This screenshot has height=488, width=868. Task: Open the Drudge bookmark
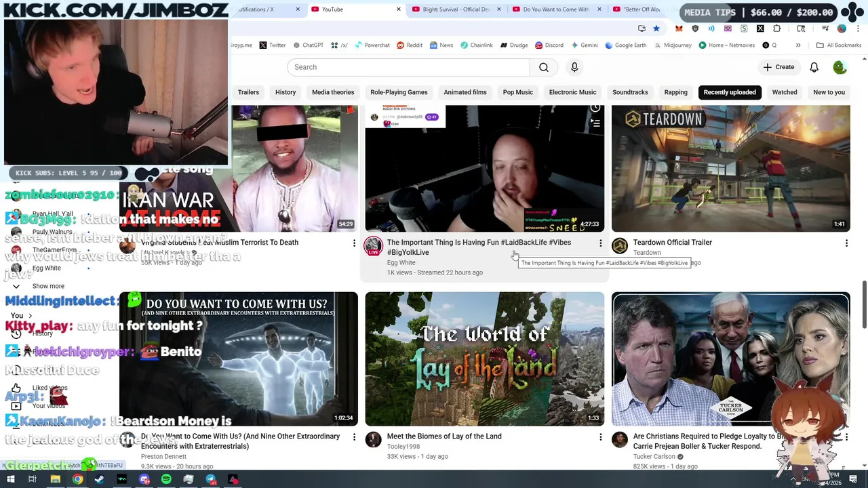[514, 45]
